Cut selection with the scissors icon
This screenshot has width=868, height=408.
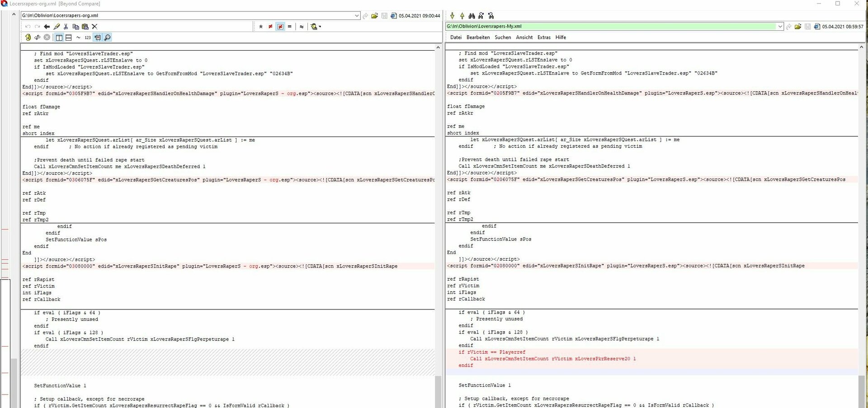coord(66,27)
